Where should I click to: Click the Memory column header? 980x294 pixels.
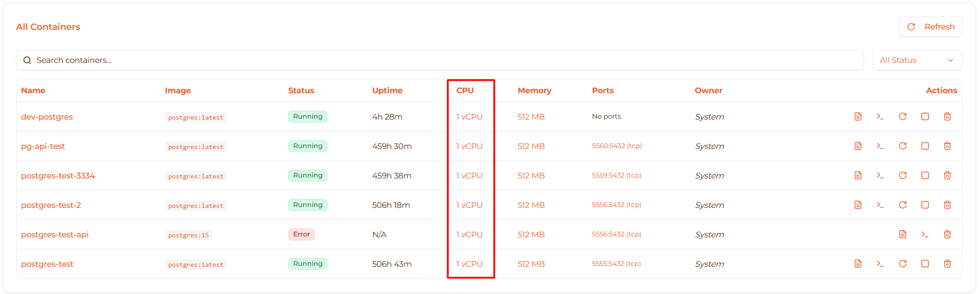[x=534, y=91]
